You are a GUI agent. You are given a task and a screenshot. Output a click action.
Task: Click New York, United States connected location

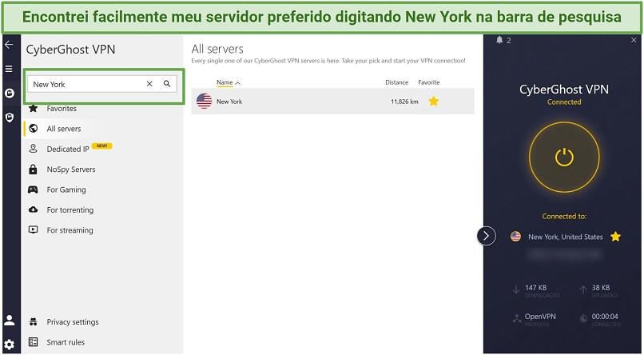tap(566, 237)
